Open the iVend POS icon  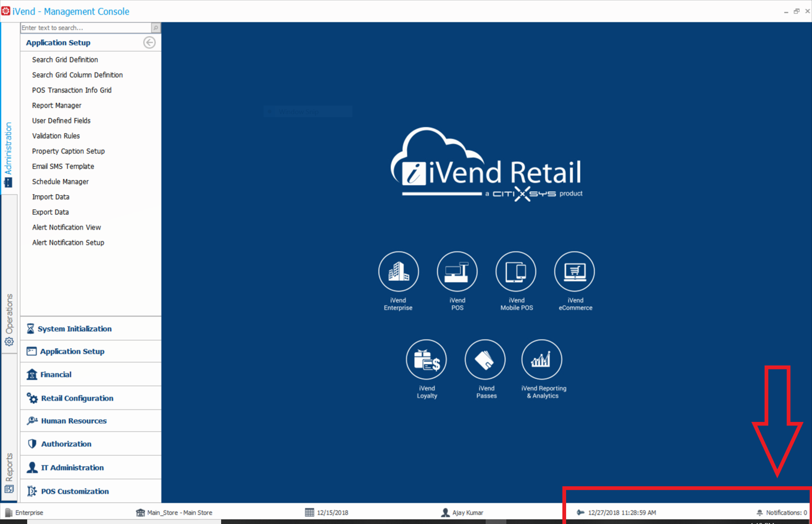coord(457,271)
